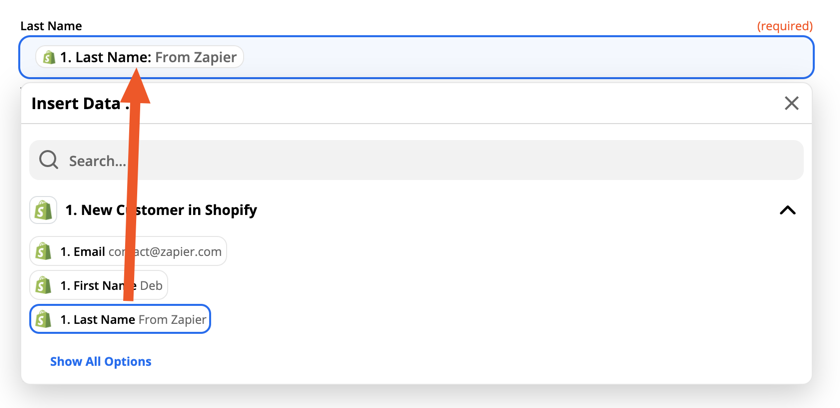
Task: Click Shopify bag icon on First Name pill
Action: pyautogui.click(x=43, y=285)
